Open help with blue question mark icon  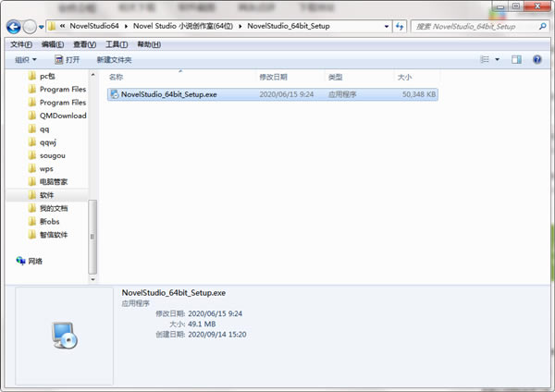coord(536,59)
